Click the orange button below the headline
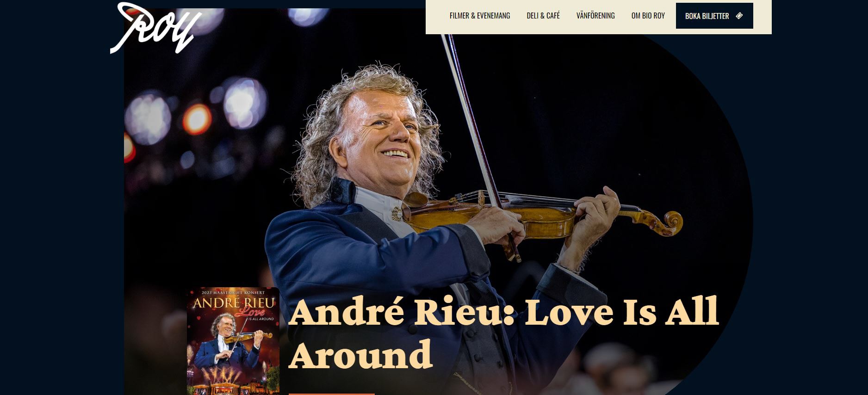 pos(331,394)
